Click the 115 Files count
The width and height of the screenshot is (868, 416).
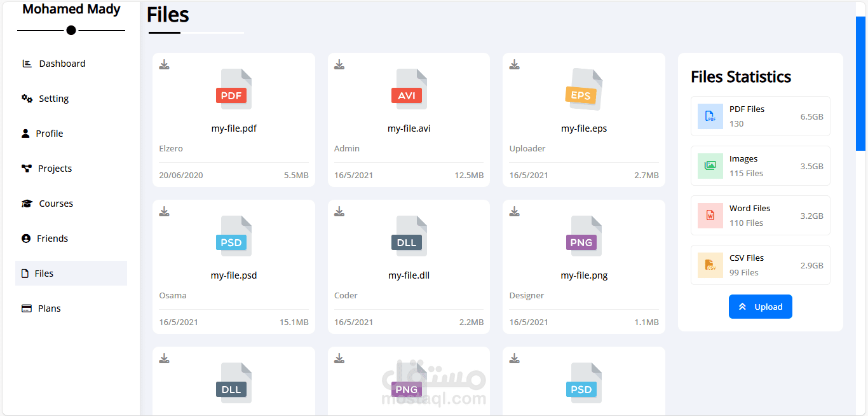(746, 173)
